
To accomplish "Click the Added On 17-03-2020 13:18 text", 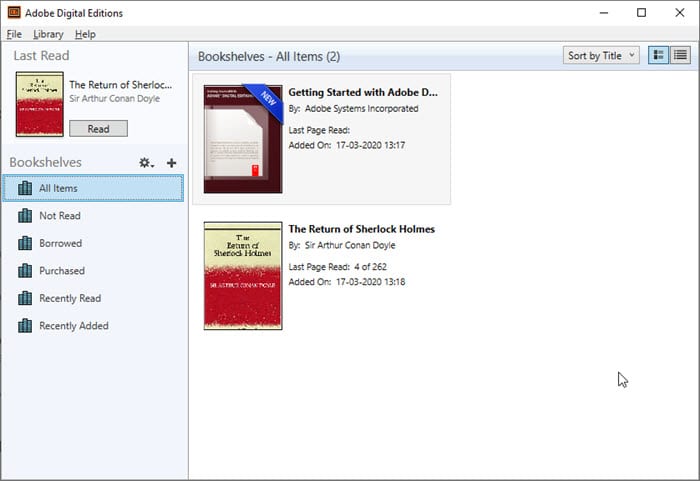I will coord(347,282).
